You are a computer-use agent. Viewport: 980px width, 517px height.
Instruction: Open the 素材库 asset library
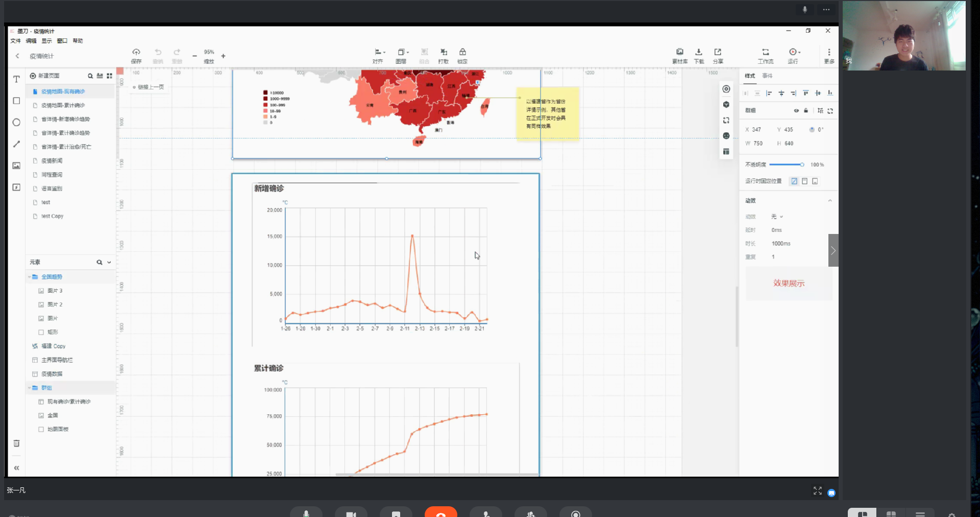click(680, 52)
